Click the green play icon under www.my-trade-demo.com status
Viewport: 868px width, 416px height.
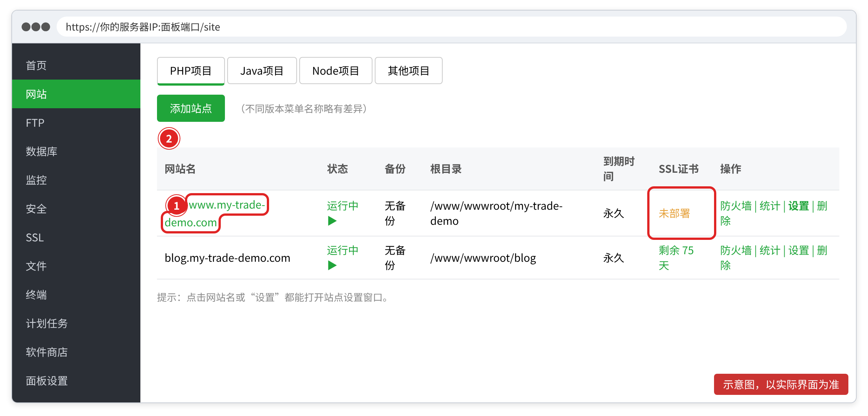(332, 221)
